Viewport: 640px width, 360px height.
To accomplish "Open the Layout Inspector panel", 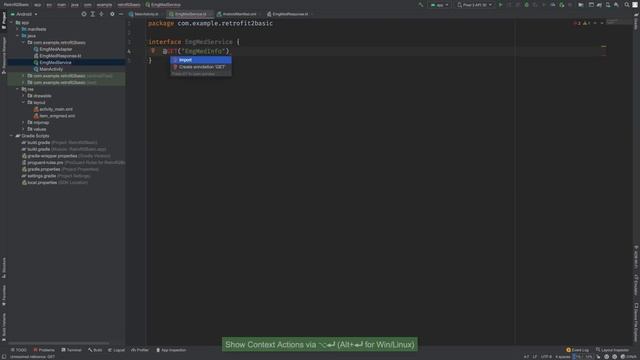I will click(612, 350).
